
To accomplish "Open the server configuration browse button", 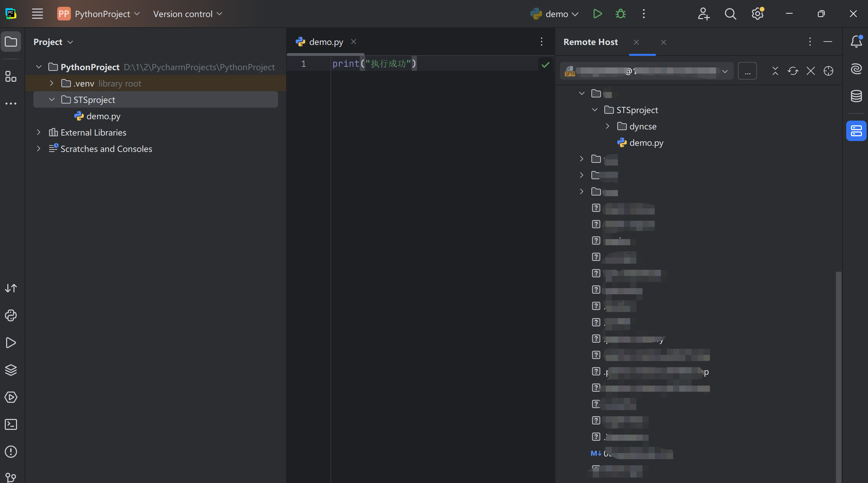I will coord(747,71).
